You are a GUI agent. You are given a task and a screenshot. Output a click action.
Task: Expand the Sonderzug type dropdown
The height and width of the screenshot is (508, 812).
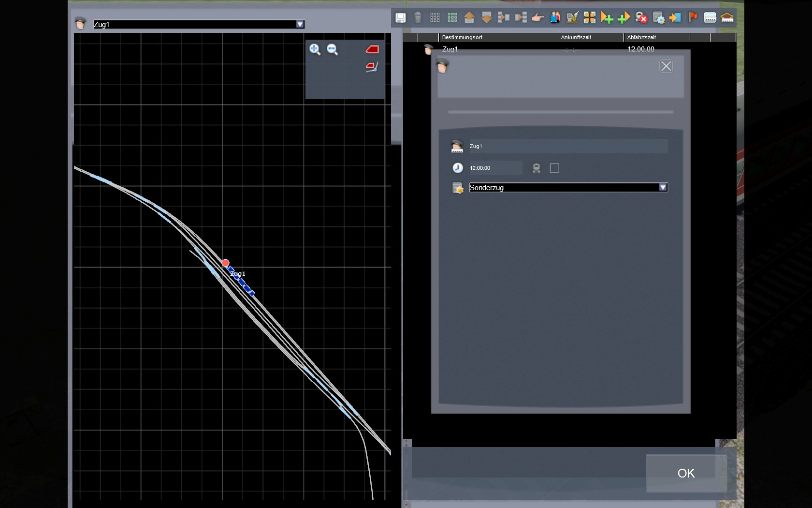point(663,187)
